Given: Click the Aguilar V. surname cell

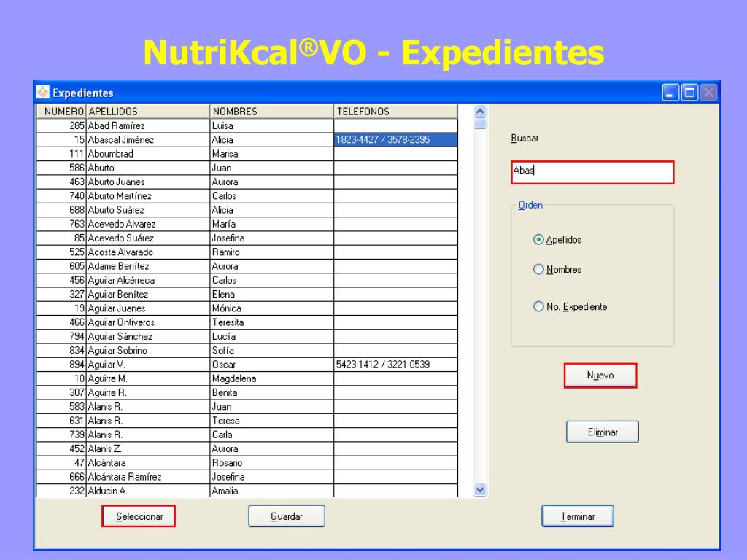Looking at the screenshot, I should pyautogui.click(x=148, y=365).
